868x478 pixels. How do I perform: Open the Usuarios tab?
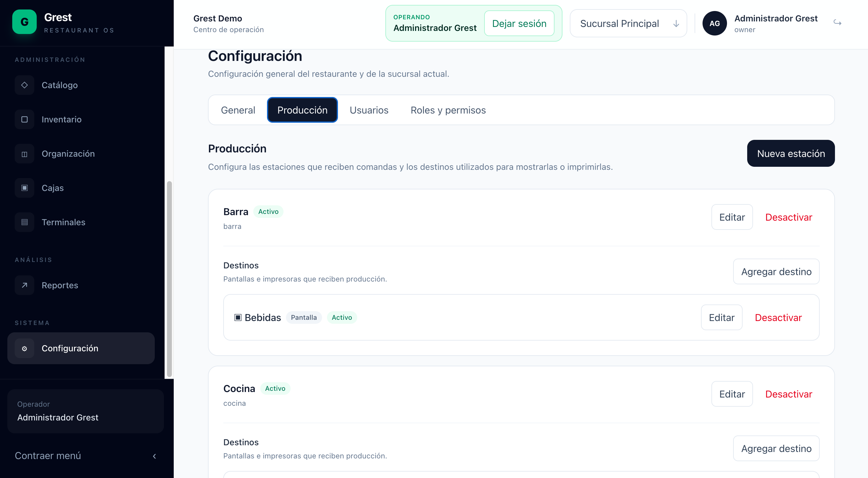(x=369, y=110)
